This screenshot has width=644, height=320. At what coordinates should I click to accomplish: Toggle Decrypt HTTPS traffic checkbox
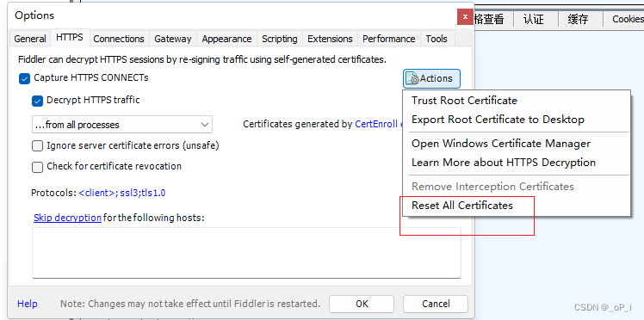coord(37,101)
